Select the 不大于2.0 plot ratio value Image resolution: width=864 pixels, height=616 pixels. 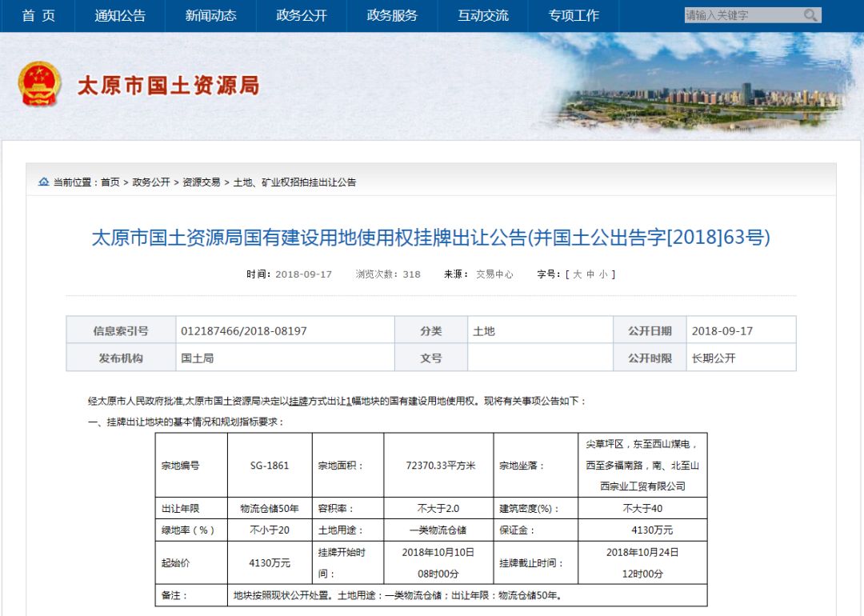pos(438,509)
